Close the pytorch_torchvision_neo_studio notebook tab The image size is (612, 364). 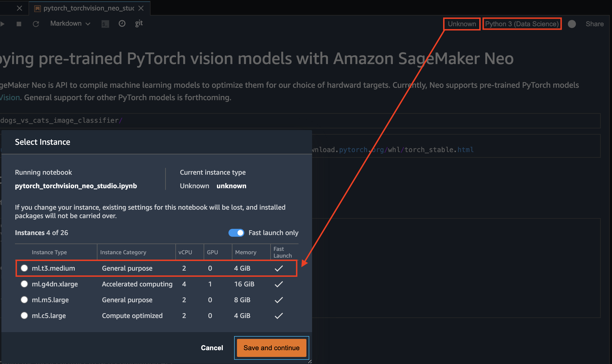141,8
